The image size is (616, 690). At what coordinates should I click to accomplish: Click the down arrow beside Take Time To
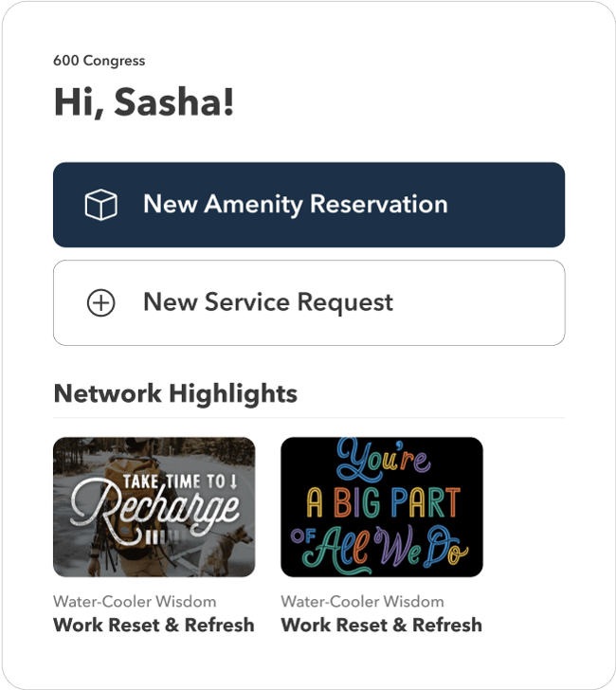tap(232, 481)
